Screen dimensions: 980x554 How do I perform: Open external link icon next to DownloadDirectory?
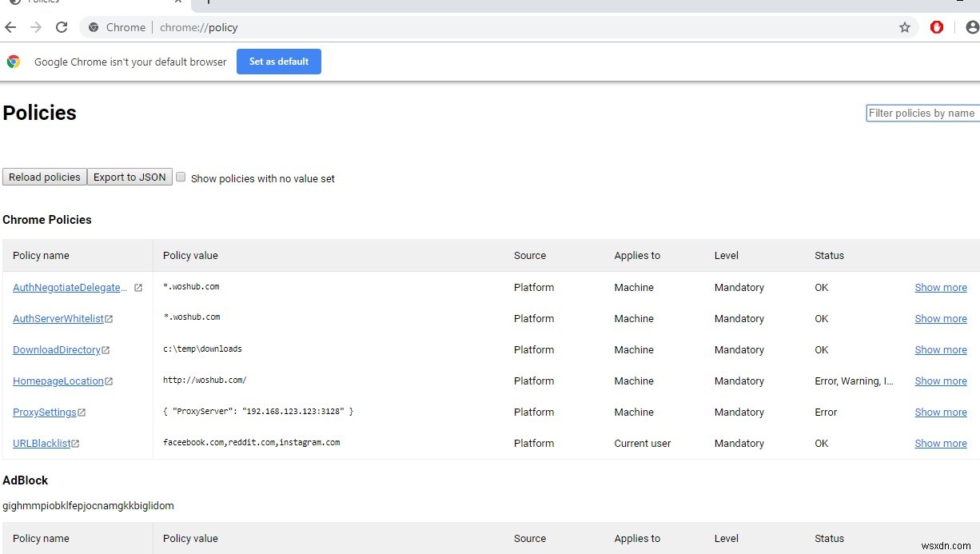(x=106, y=349)
